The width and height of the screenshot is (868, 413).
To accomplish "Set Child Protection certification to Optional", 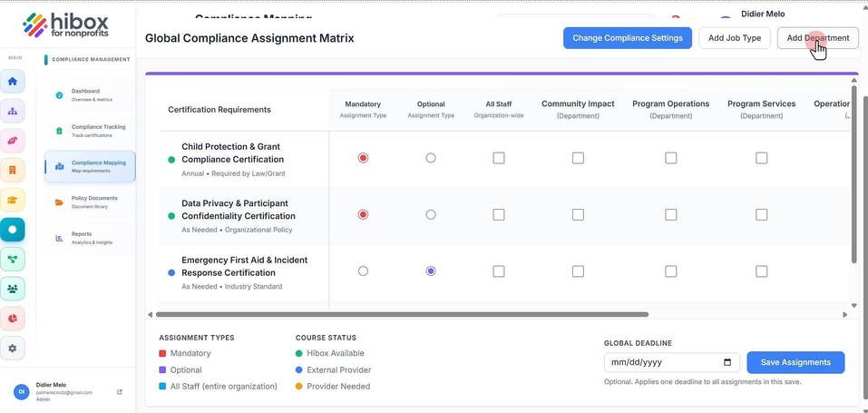I will pos(431,158).
